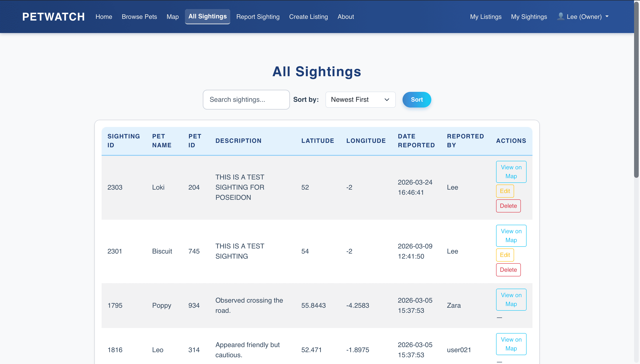The height and width of the screenshot is (364, 640).
Task: Click pet ID 934 cell
Action: (x=194, y=306)
